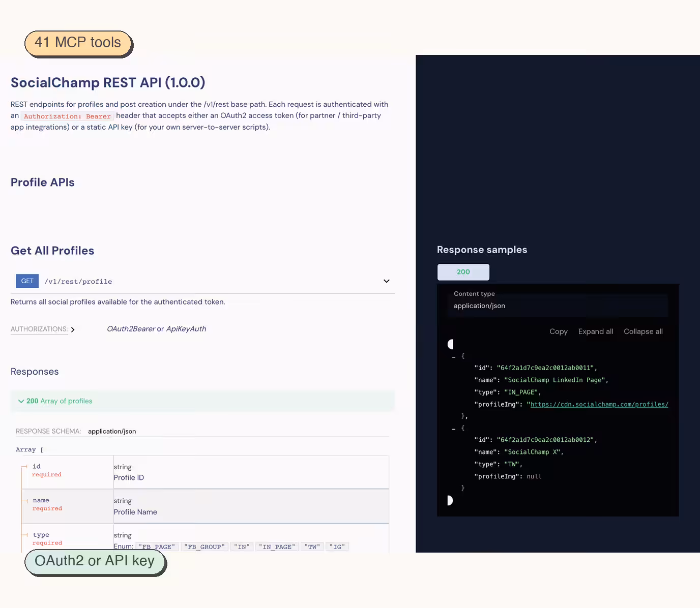Click the "SocialChamp X" name value
Viewport: 700px width, 608px height.
(x=532, y=452)
